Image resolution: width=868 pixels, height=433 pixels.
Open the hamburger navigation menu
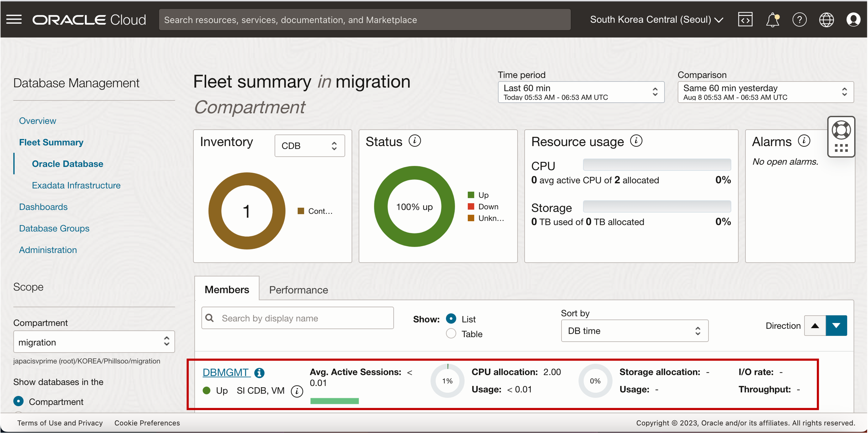pyautogui.click(x=14, y=19)
